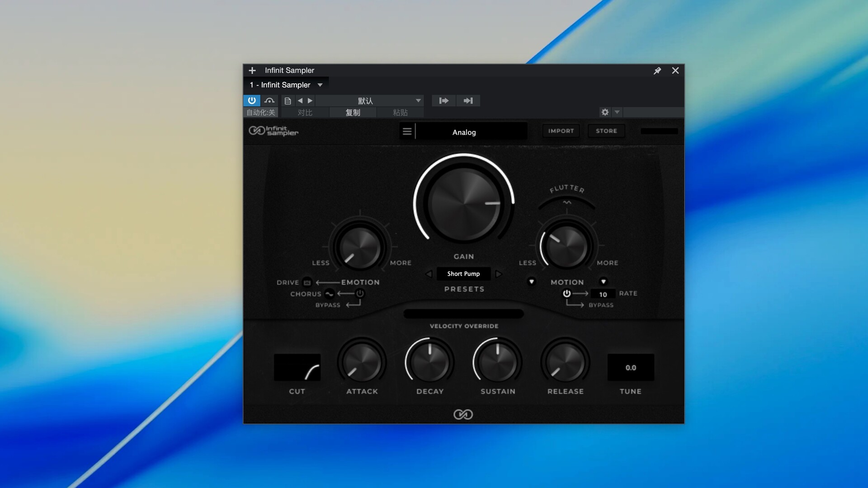Click the 复制 menu item
This screenshot has height=488, width=868.
click(353, 113)
